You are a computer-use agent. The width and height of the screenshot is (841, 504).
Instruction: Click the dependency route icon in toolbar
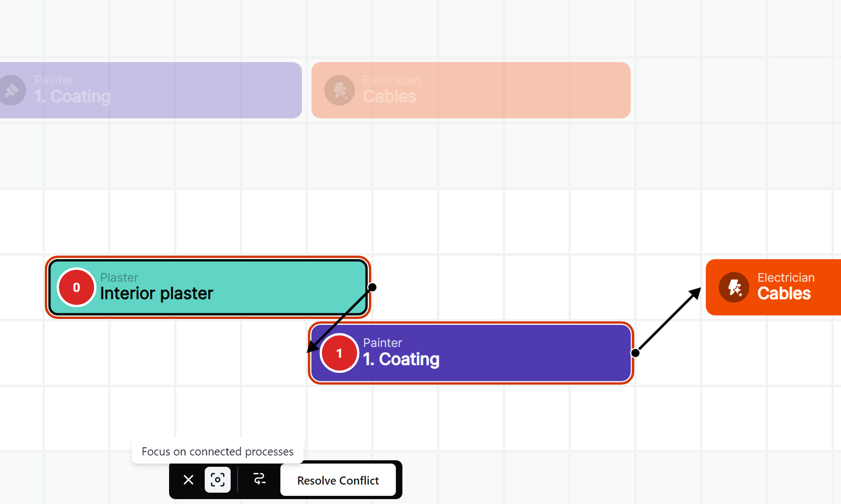pyautogui.click(x=259, y=480)
